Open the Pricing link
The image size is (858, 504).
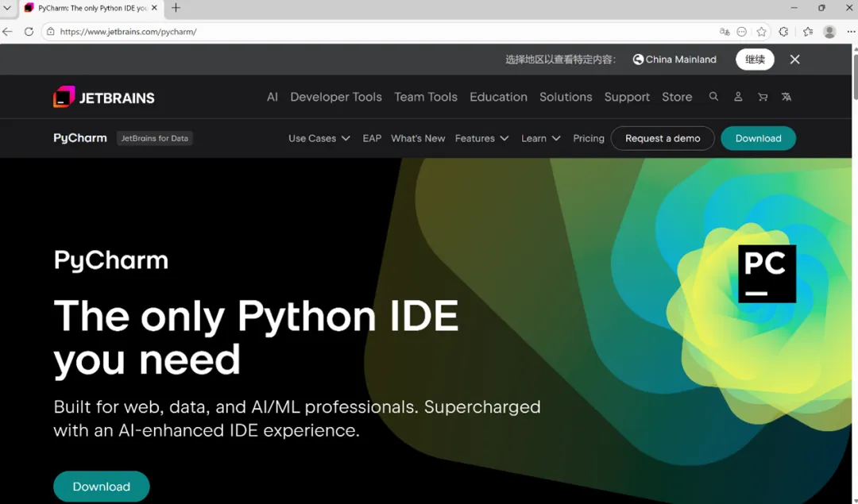tap(589, 138)
